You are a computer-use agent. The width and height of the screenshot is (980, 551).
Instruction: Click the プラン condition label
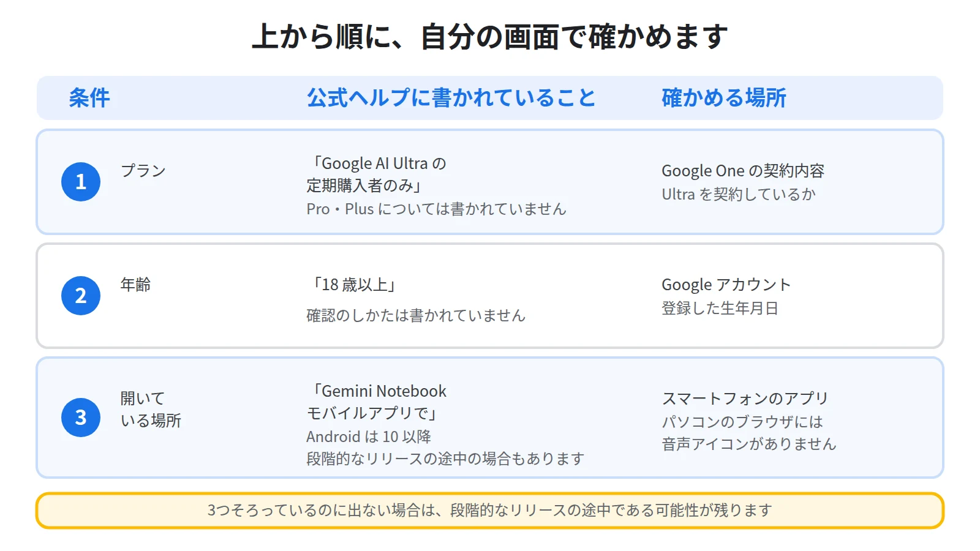[143, 171]
